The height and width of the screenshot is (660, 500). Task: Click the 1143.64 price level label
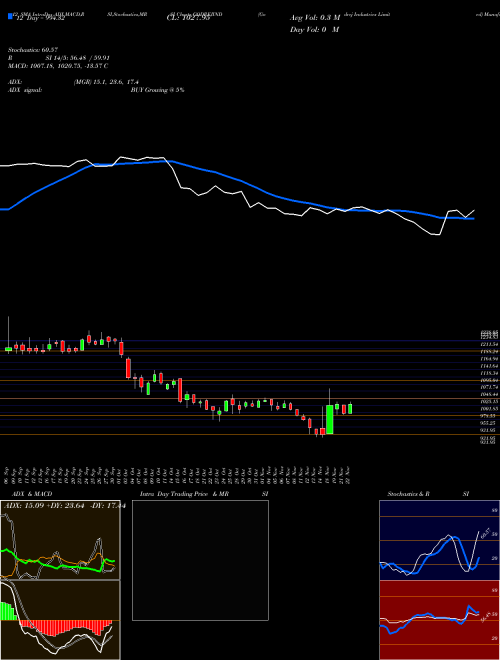tap(490, 366)
